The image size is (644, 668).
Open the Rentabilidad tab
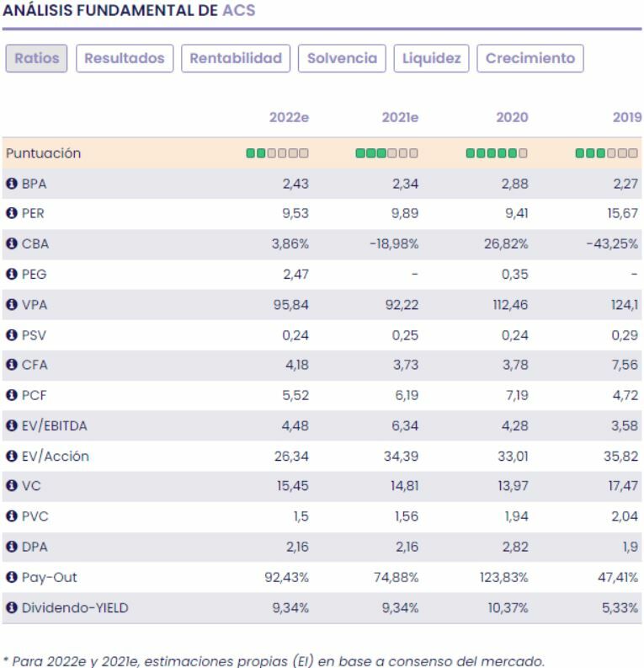point(236,59)
